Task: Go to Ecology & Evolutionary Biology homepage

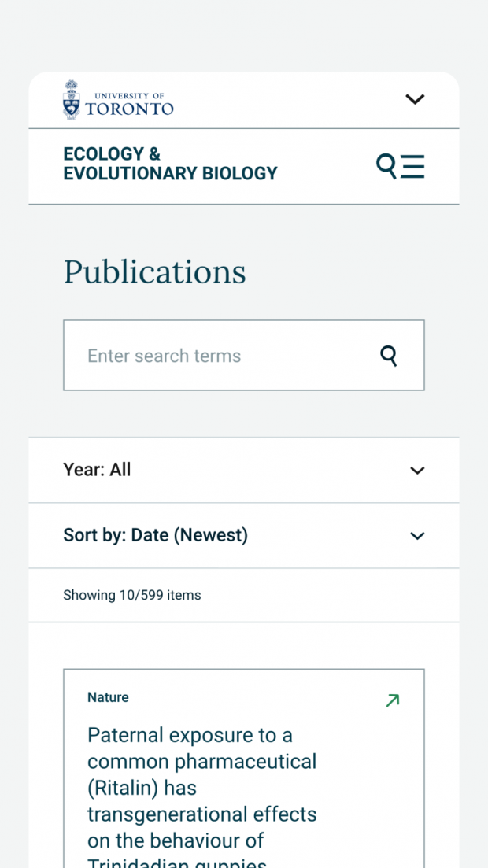Action: pos(170,164)
